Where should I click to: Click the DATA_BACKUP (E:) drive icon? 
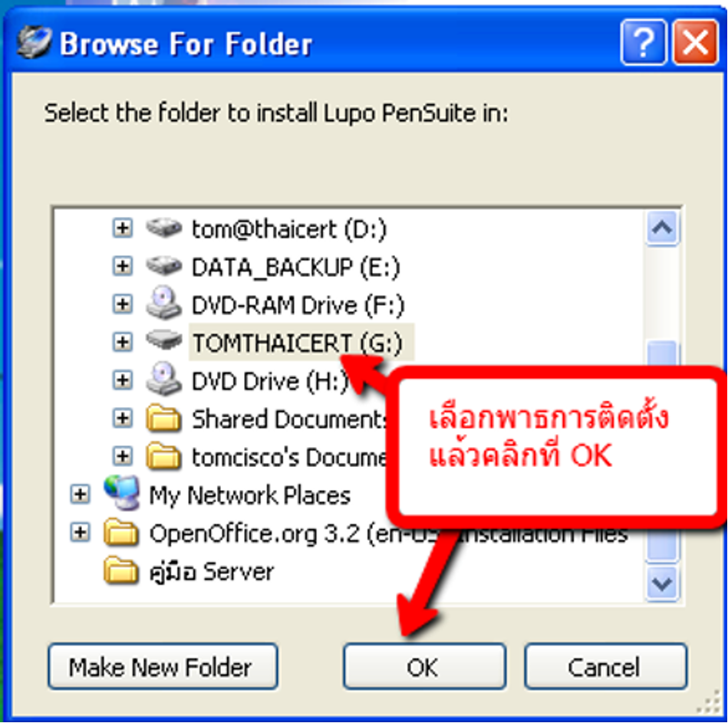[163, 266]
